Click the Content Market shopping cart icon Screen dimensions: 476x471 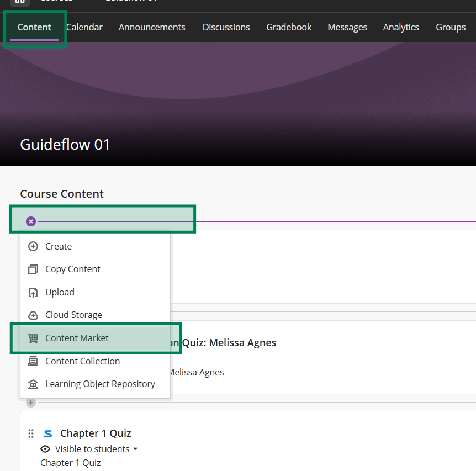pos(33,338)
